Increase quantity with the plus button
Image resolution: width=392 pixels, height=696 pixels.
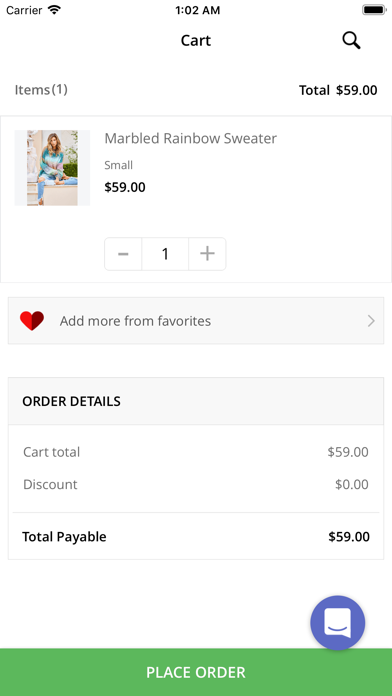pyautogui.click(x=207, y=254)
